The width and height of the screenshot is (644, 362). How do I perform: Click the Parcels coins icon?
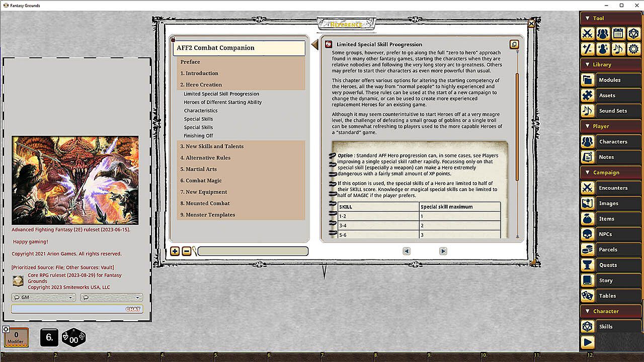587,249
